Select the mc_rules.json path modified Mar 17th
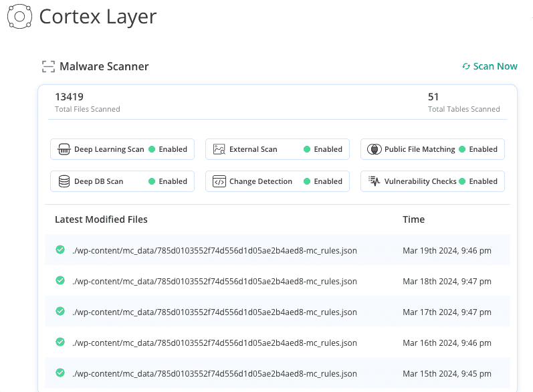 pos(215,312)
